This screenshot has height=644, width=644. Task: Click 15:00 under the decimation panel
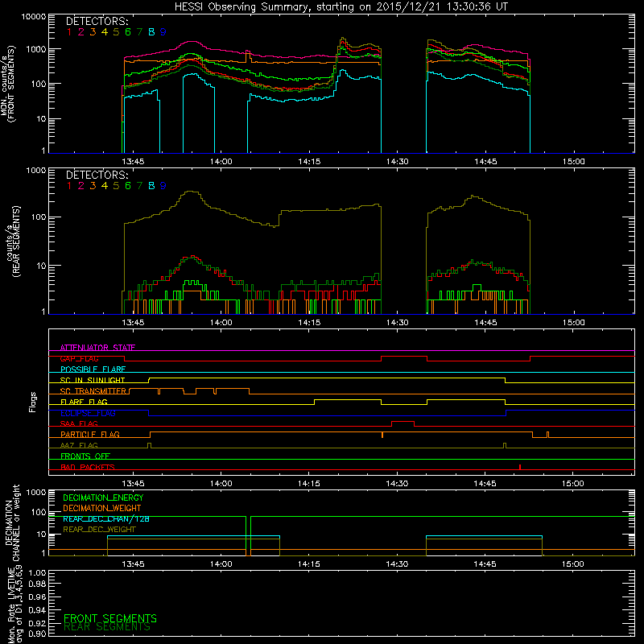click(x=573, y=564)
